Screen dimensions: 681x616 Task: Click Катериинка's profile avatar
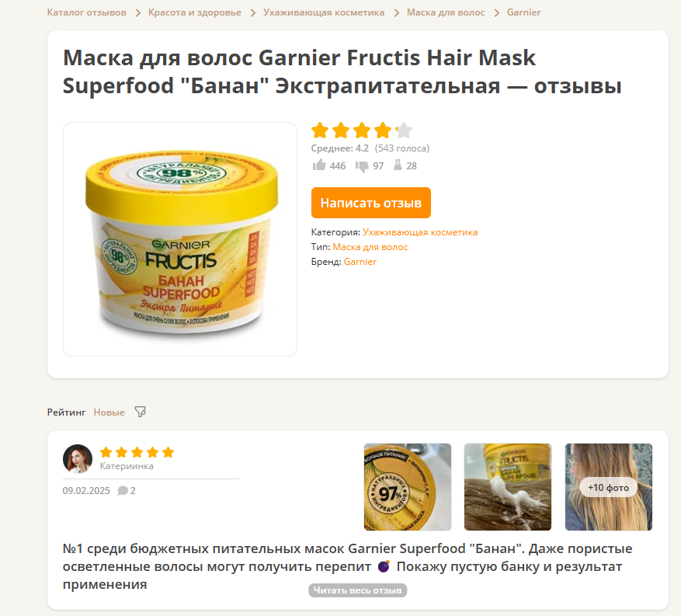click(78, 459)
